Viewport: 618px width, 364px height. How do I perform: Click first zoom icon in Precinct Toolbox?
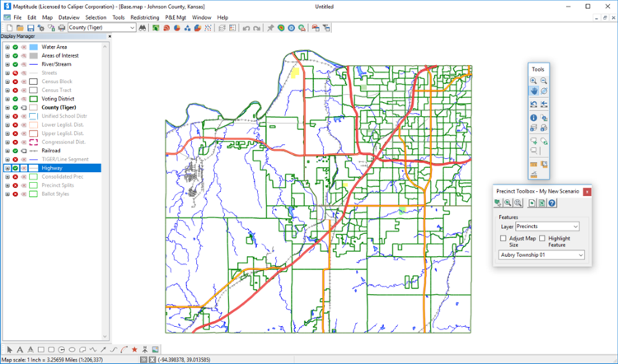508,203
